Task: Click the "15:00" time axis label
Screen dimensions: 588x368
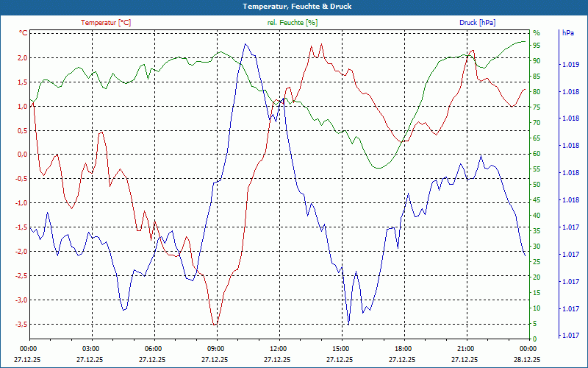Action: (340, 348)
